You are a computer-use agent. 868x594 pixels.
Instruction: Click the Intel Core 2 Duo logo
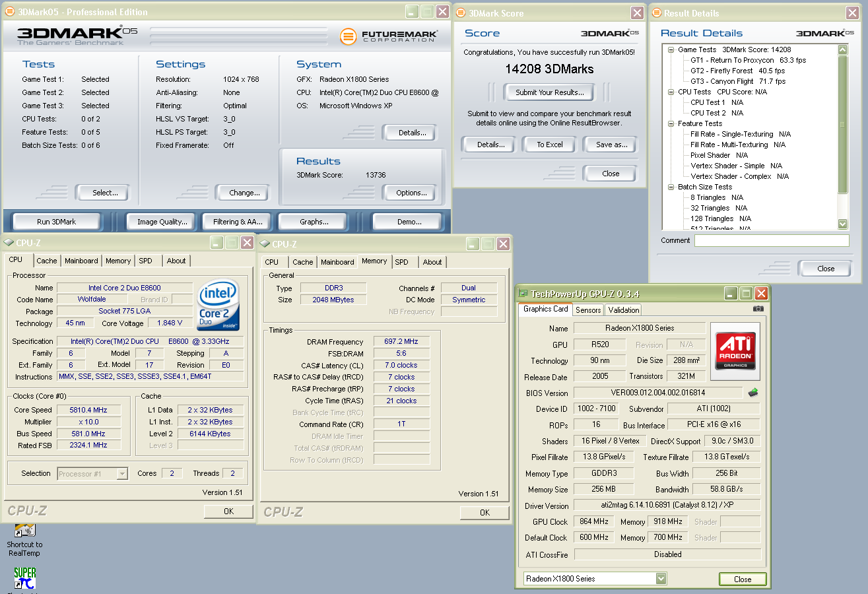pos(218,305)
